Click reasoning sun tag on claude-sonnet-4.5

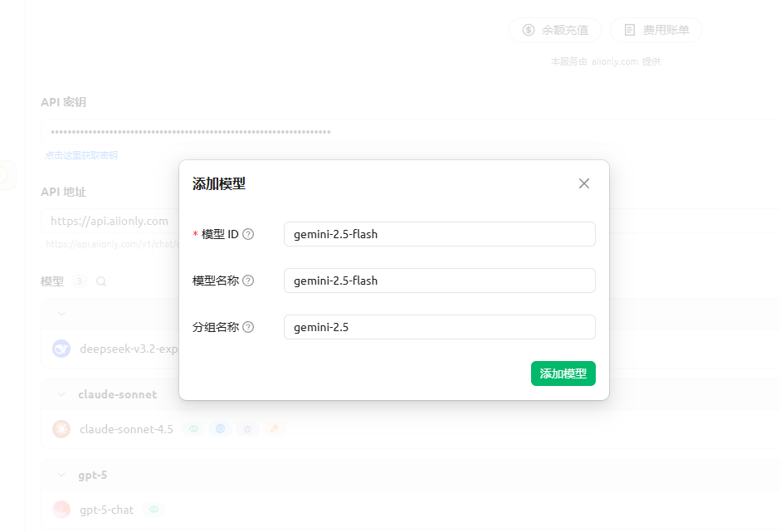tap(247, 429)
